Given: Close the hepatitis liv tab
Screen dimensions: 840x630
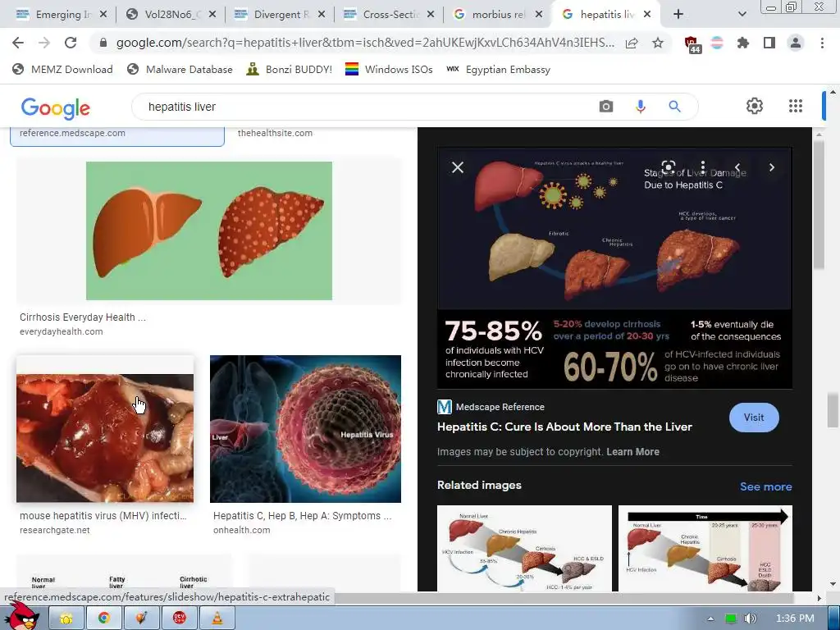Looking at the screenshot, I should click(647, 15).
